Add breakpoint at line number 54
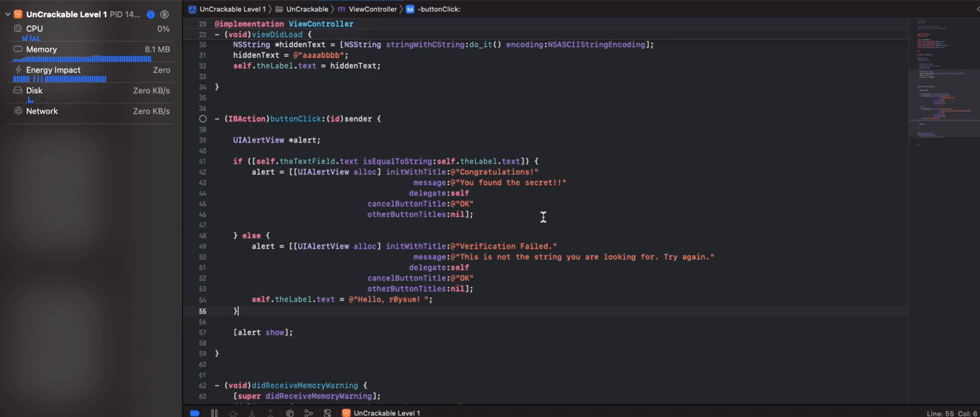980x417 pixels. coord(202,300)
